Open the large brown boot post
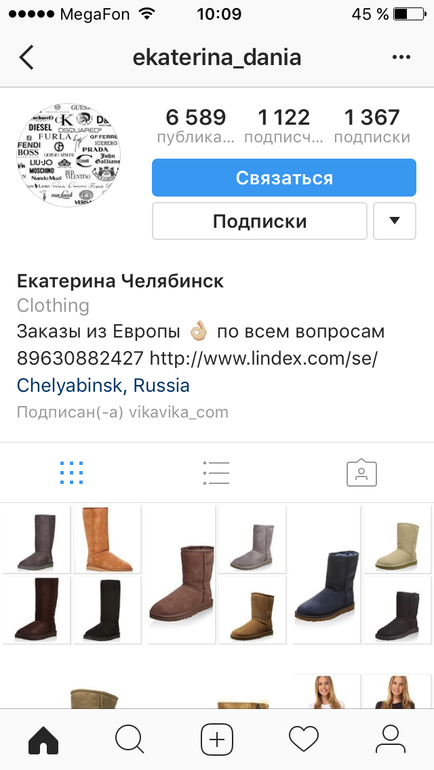 pyautogui.click(x=182, y=575)
